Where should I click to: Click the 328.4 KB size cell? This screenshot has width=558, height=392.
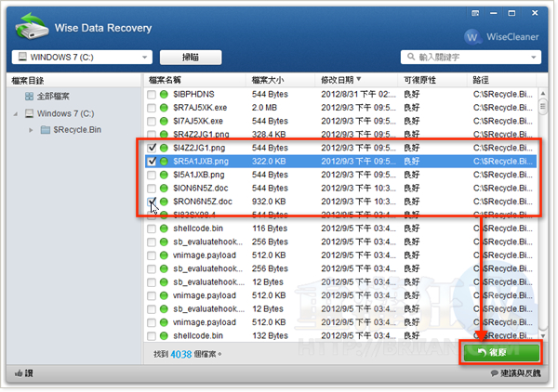269,135
